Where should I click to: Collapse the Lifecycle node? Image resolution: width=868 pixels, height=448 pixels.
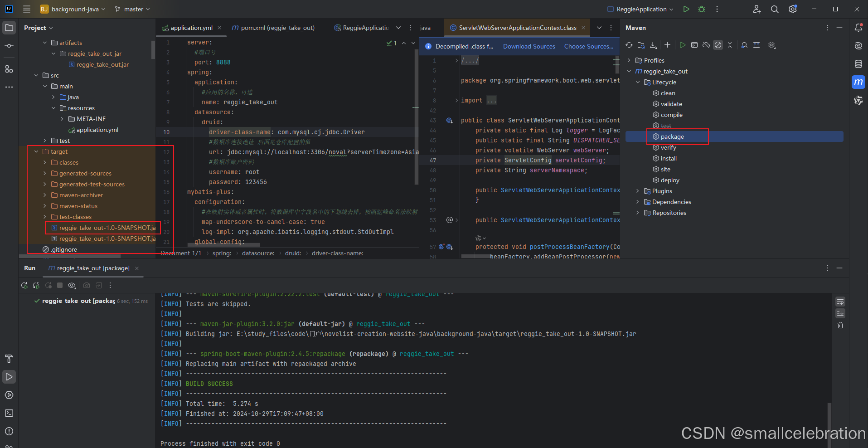point(638,82)
